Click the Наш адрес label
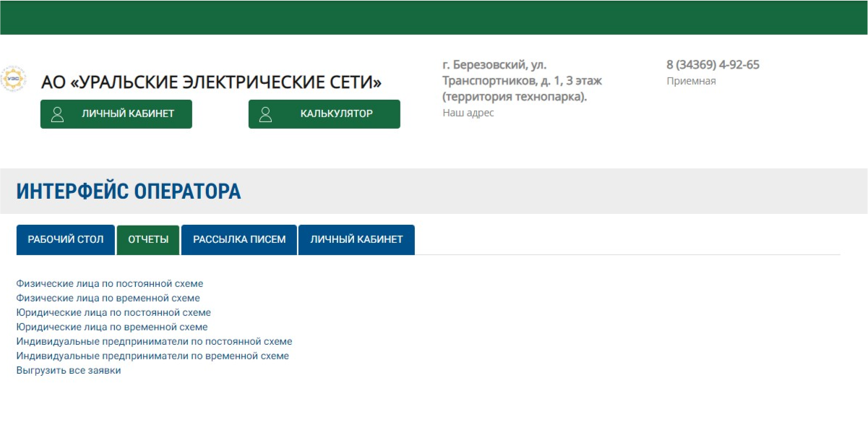The image size is (868, 446). tap(468, 113)
